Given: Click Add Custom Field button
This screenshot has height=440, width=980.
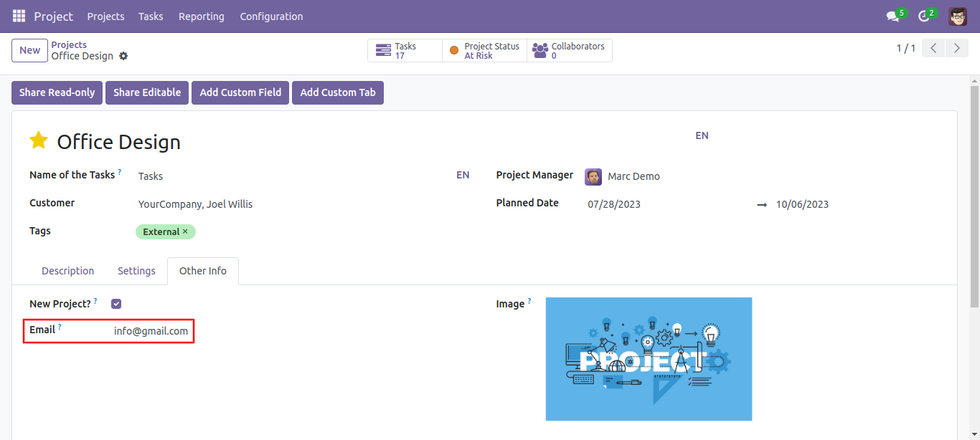Looking at the screenshot, I should (x=240, y=92).
